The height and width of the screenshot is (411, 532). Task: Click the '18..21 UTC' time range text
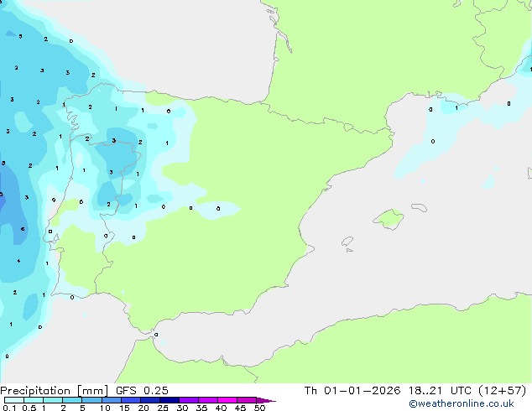[440, 391]
